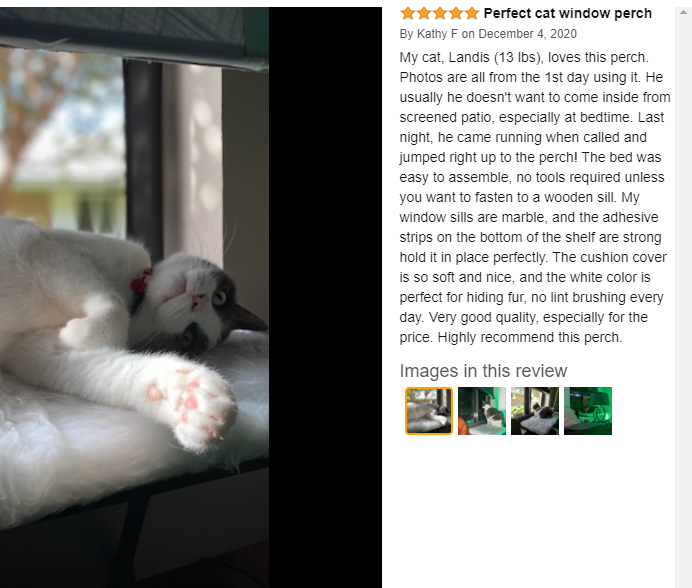Click the reviewer name Kathy F
Image resolution: width=692 pixels, height=588 pixels.
point(437,34)
